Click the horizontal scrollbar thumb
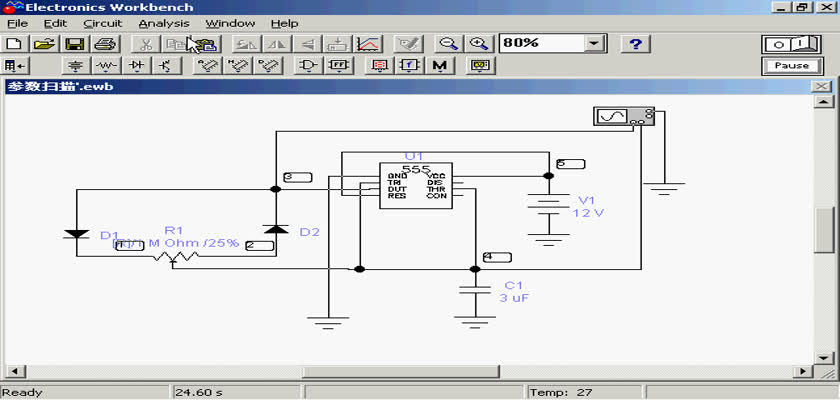 point(401,371)
